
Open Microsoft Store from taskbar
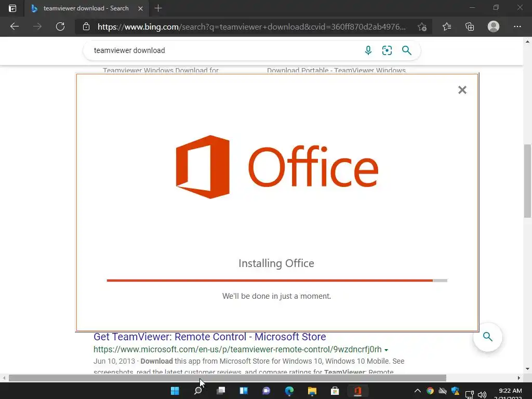tap(335, 391)
